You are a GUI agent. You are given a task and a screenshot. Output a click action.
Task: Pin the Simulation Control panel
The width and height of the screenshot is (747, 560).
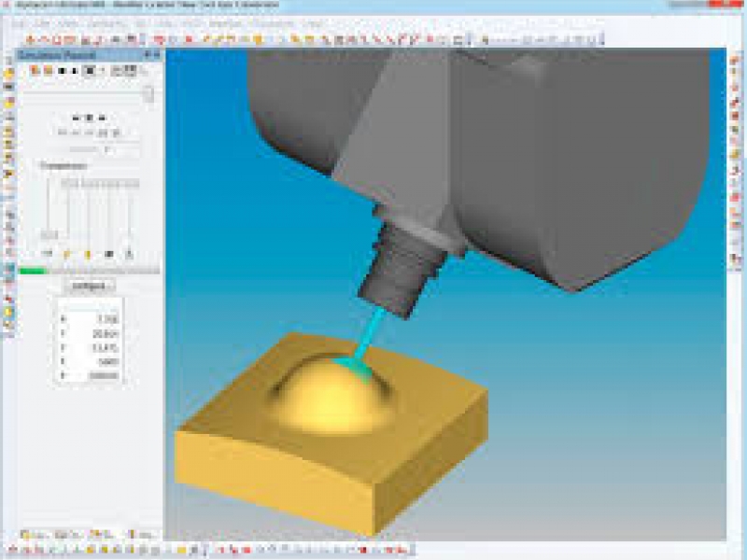coord(148,55)
